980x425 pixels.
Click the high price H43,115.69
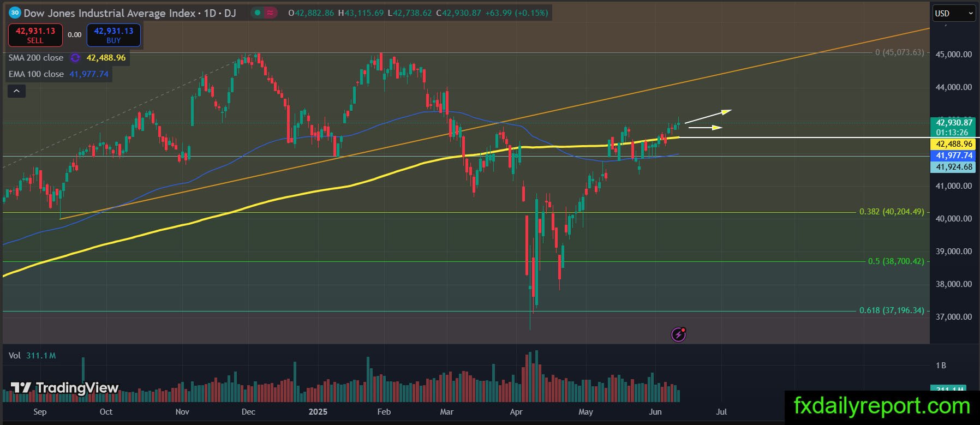point(361,13)
